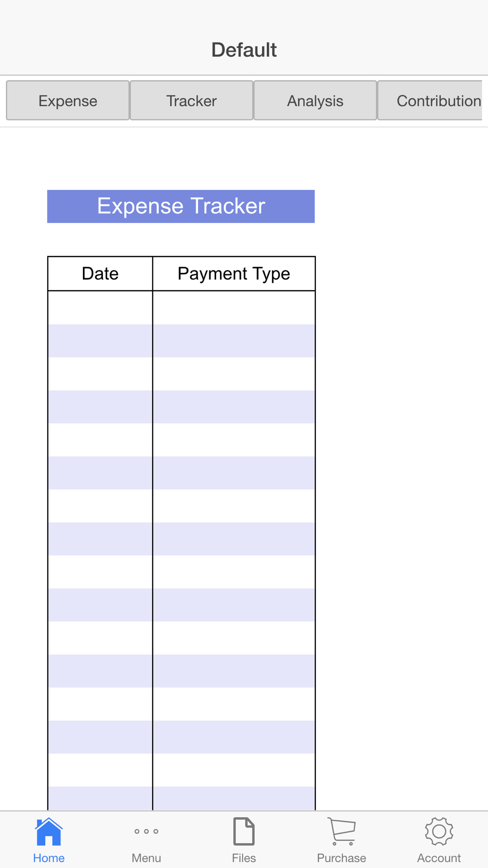The image size is (488, 868).
Task: Switch to the Contribution sheet tab
Action: coord(430,101)
